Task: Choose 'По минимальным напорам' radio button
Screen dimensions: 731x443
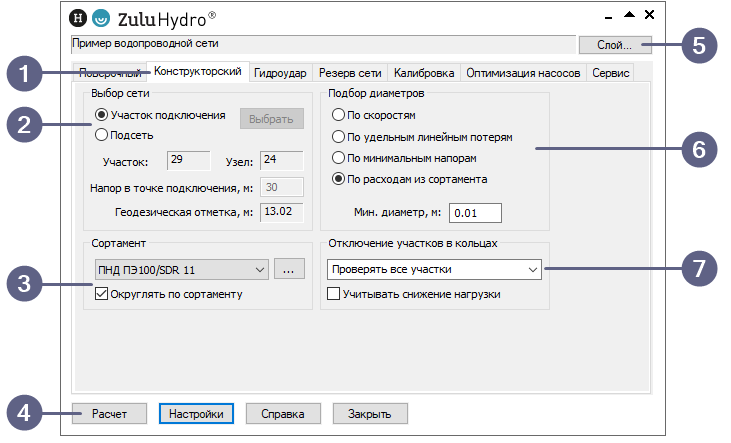Action: point(339,158)
